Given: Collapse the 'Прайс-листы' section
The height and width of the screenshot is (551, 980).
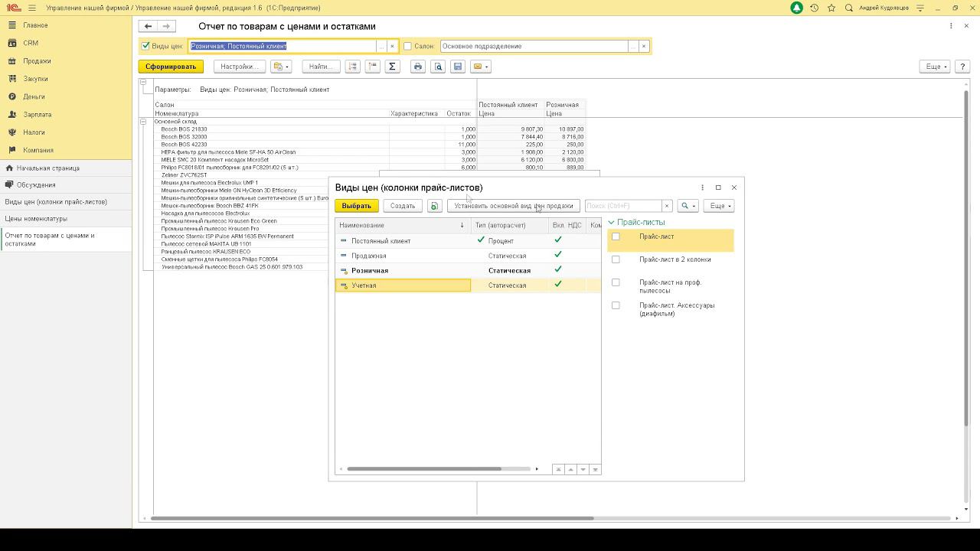Looking at the screenshot, I should [611, 223].
